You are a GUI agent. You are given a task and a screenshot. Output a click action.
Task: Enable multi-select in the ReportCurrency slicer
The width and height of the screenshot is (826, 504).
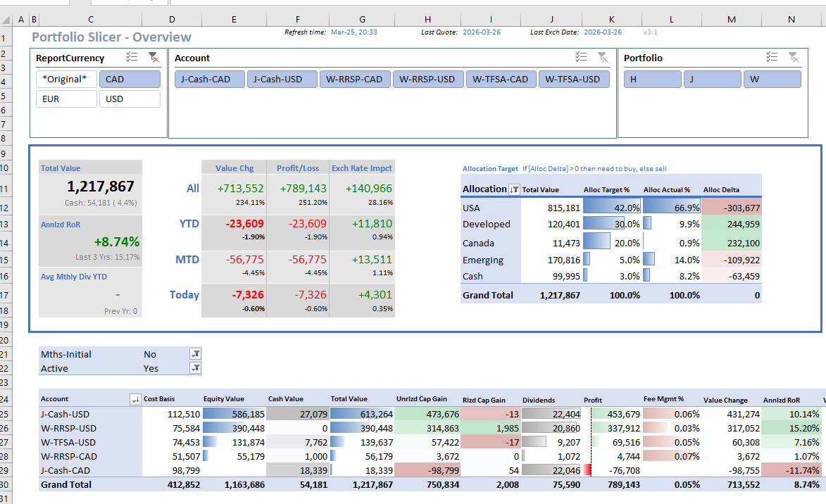pos(132,58)
